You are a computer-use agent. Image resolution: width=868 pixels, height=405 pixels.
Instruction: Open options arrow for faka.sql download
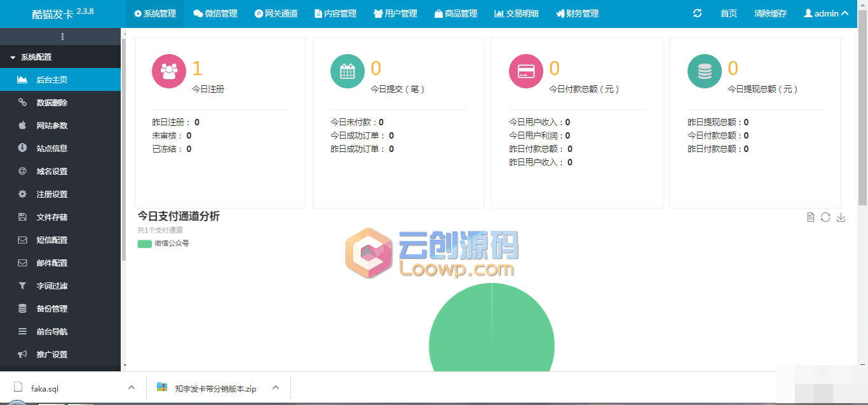tap(132, 387)
